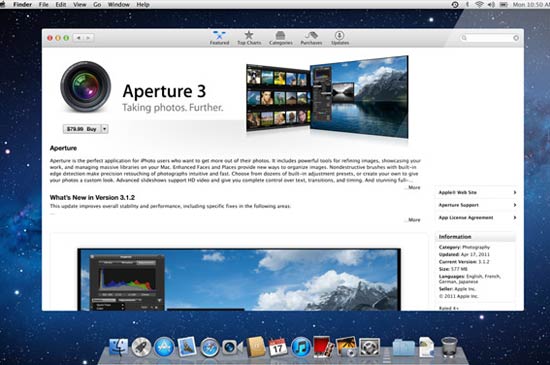This screenshot has width=550, height=365.
Task: Click the menu bar clock
Action: click(531, 5)
